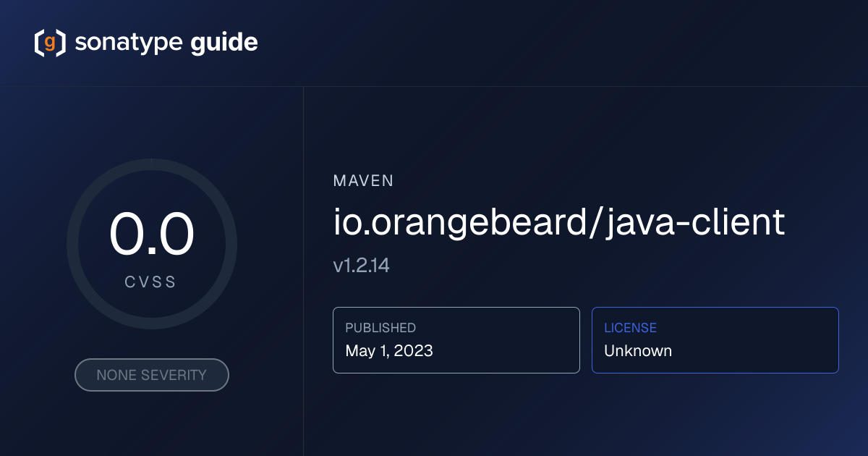
Task: Click the May 1, 2023 date
Action: coord(389,351)
